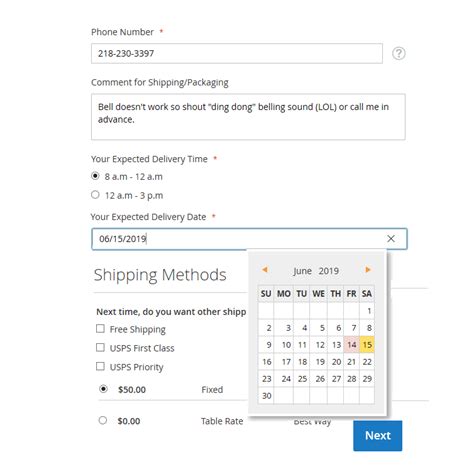Clear the delivery date with the X icon
474x474 pixels.
tap(391, 239)
